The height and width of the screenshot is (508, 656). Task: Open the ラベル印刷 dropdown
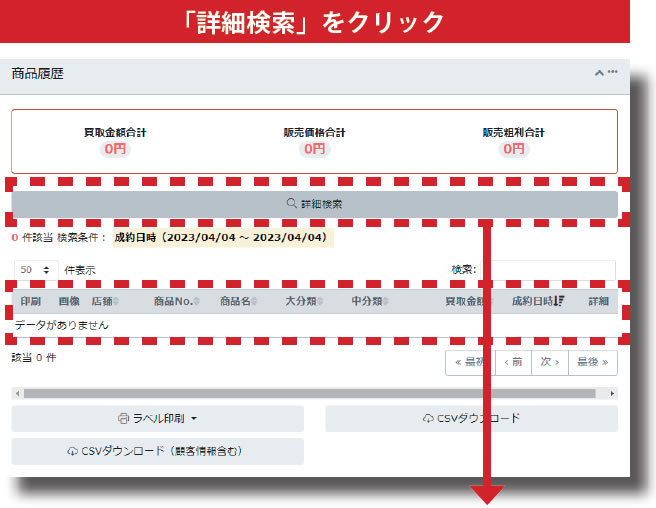click(158, 419)
